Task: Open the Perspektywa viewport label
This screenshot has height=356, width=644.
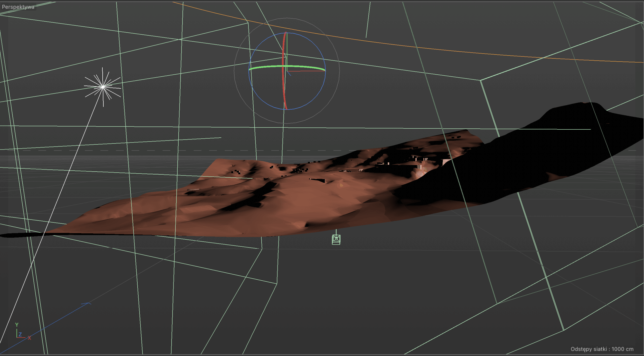Action: point(18,7)
